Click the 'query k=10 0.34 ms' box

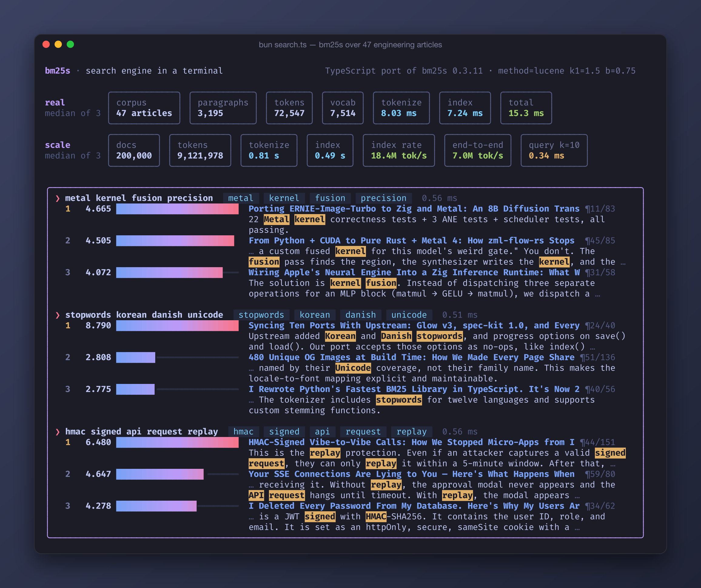click(554, 150)
